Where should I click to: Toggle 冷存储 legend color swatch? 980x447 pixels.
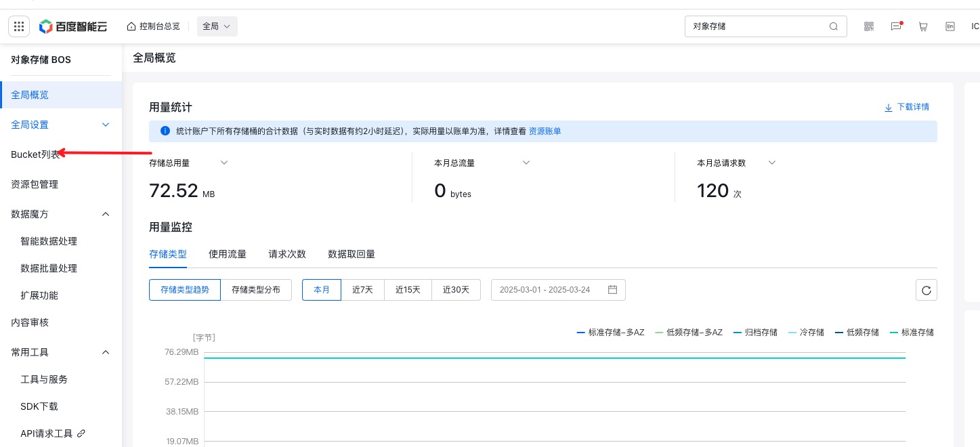pos(793,333)
